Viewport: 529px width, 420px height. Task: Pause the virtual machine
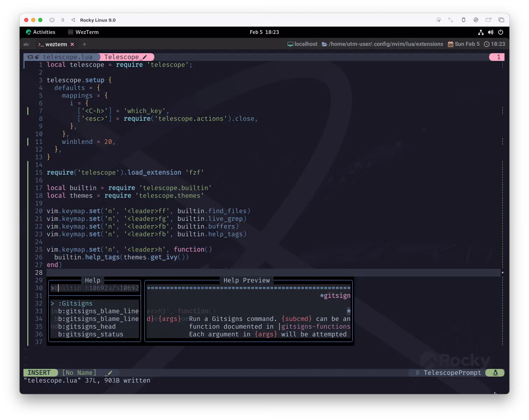coord(63,20)
